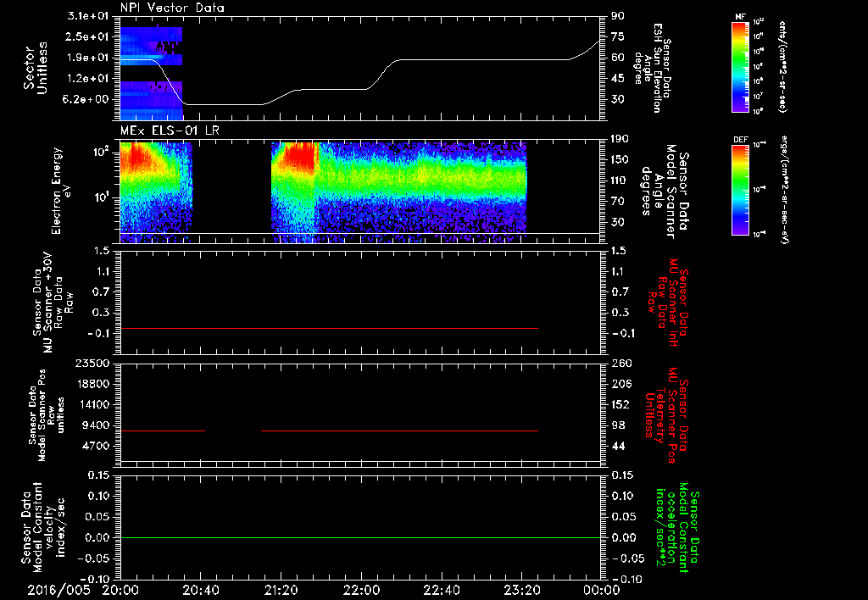
Task: Select the 22:00 time axis tick label
Action: tap(361, 590)
